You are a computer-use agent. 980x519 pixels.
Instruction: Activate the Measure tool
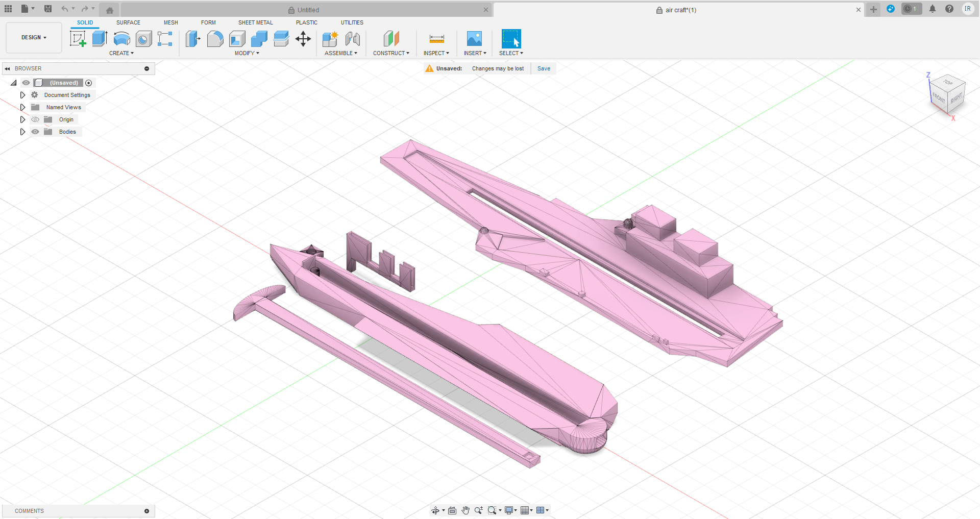coord(436,39)
